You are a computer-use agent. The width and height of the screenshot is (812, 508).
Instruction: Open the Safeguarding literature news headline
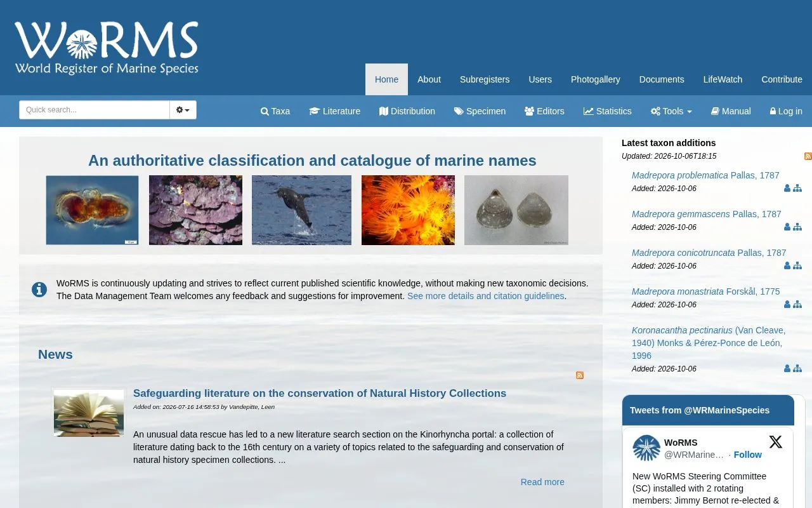click(x=320, y=393)
